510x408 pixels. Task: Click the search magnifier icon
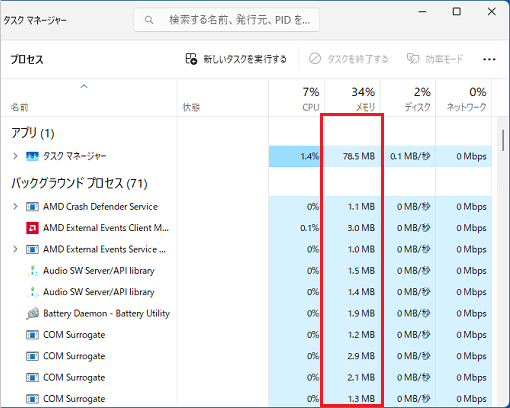tap(149, 20)
